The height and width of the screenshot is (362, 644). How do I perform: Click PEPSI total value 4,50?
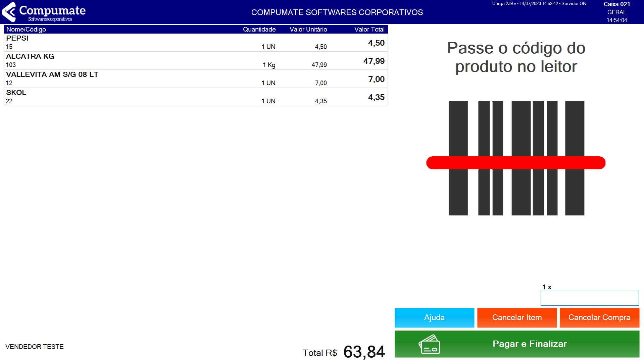pyautogui.click(x=376, y=43)
